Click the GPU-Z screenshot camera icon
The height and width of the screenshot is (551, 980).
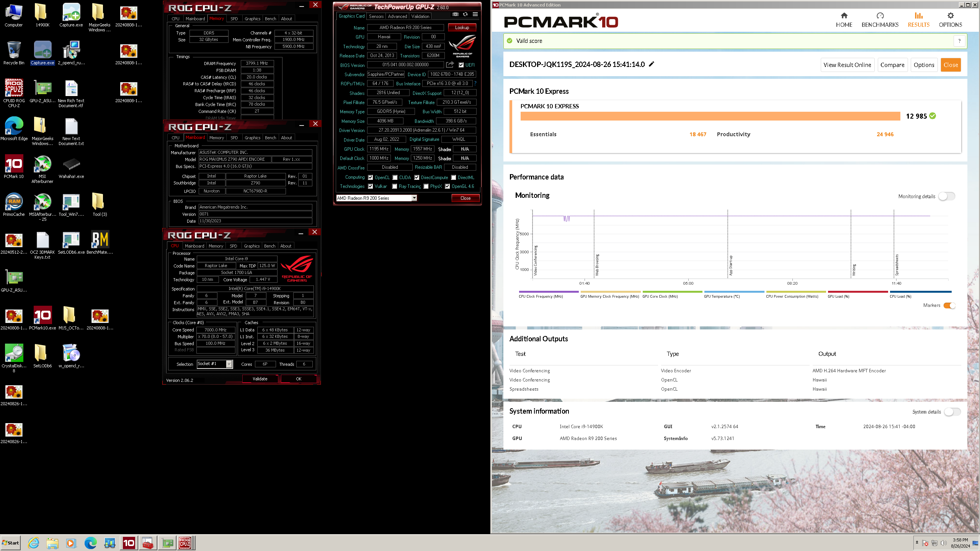(x=455, y=14)
